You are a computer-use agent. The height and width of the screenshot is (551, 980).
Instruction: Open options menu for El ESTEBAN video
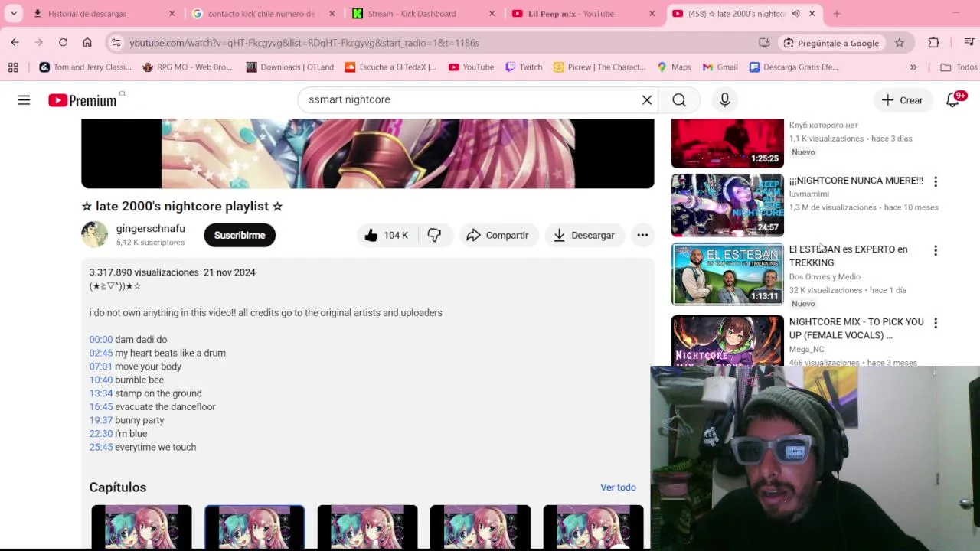[935, 250]
